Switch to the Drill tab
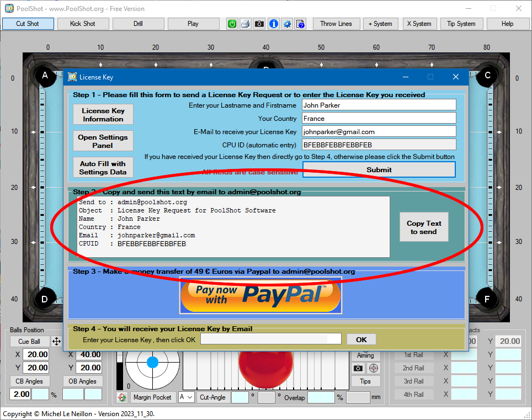Screen dimensions: 532x420 click(138, 24)
